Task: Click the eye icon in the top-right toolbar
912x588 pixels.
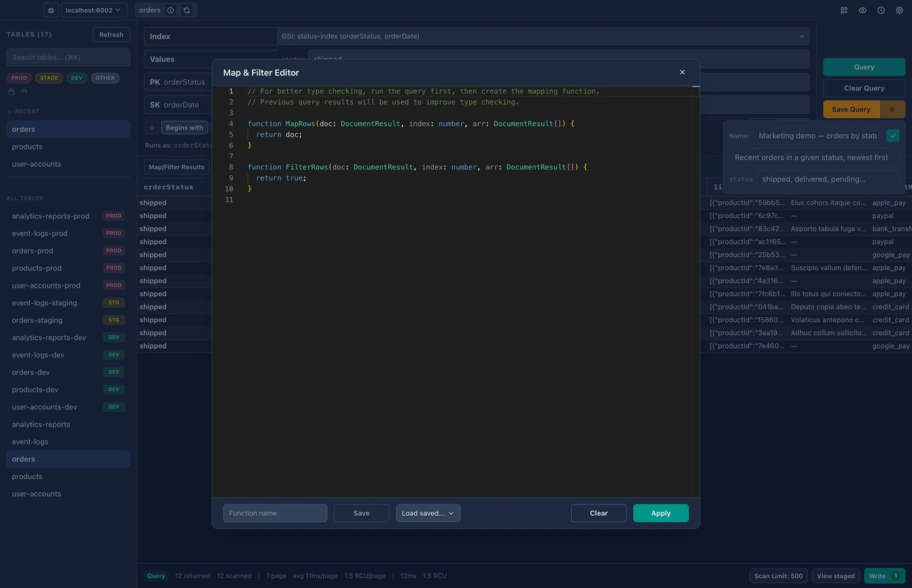Action: (863, 10)
